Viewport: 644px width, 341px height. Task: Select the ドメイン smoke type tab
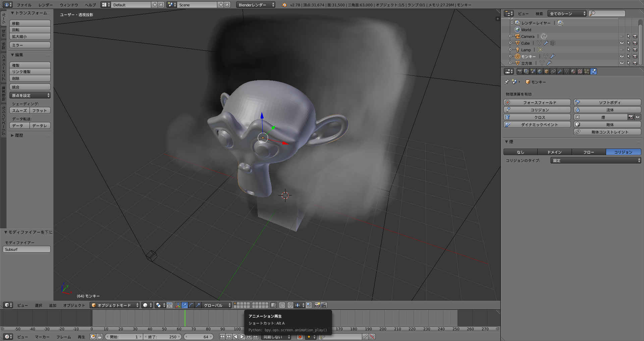tap(554, 152)
